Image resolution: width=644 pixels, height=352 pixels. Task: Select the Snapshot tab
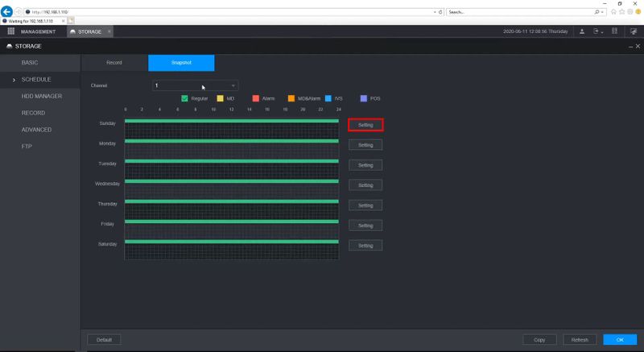181,63
